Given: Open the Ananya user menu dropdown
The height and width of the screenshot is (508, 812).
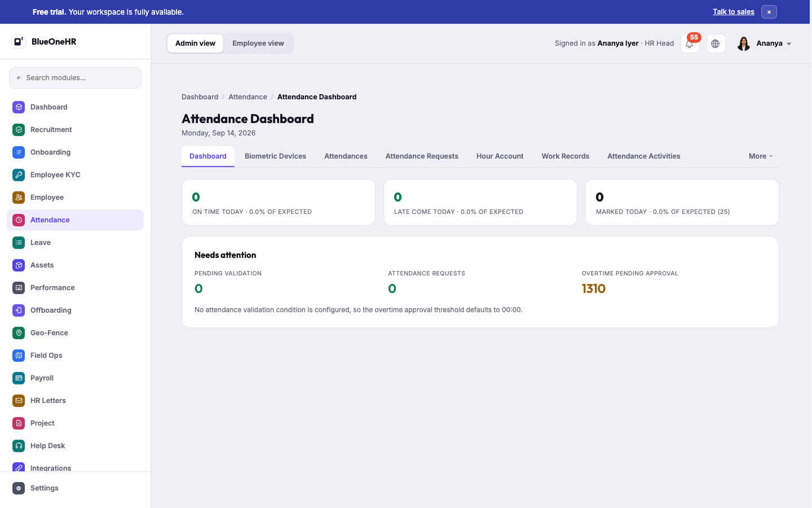Looking at the screenshot, I should pos(764,43).
